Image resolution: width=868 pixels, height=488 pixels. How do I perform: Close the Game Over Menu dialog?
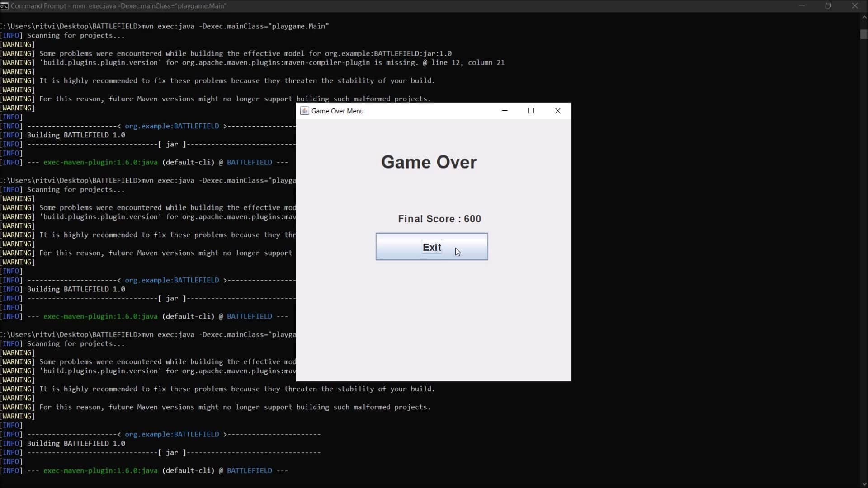pos(558,111)
